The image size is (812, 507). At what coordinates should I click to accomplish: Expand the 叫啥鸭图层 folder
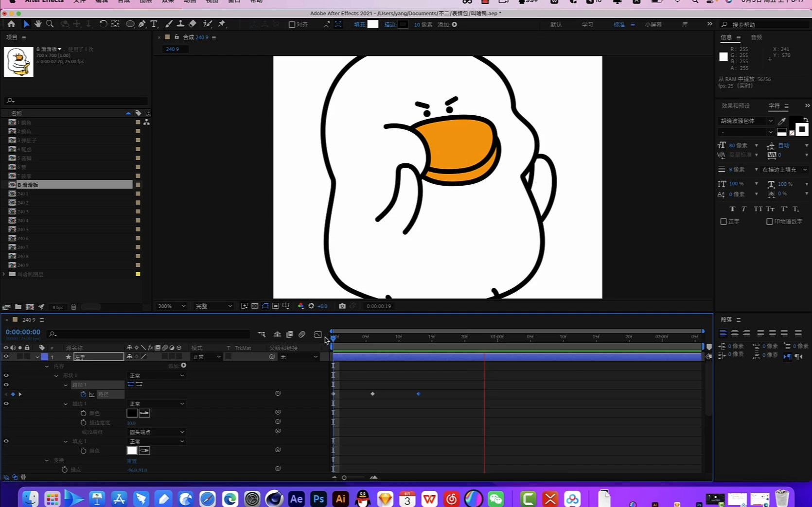coord(4,274)
